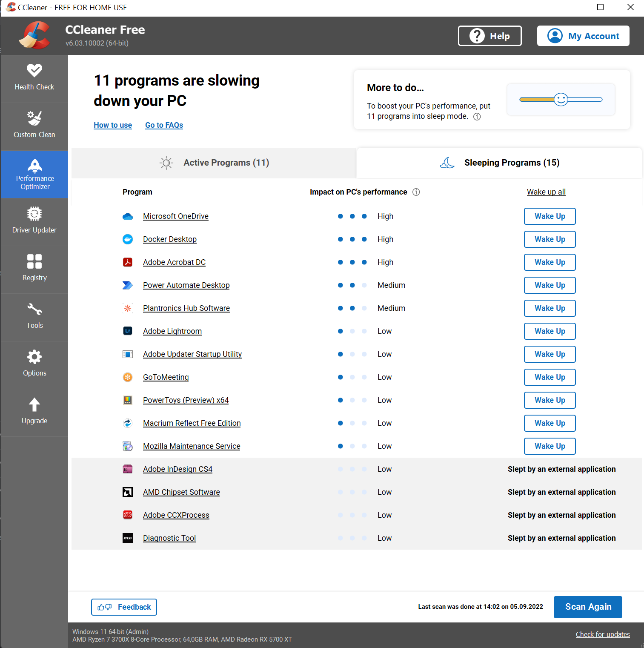Viewport: 644px width, 648px height.
Task: Switch to the Active Programs (11) tab
Action: point(214,163)
